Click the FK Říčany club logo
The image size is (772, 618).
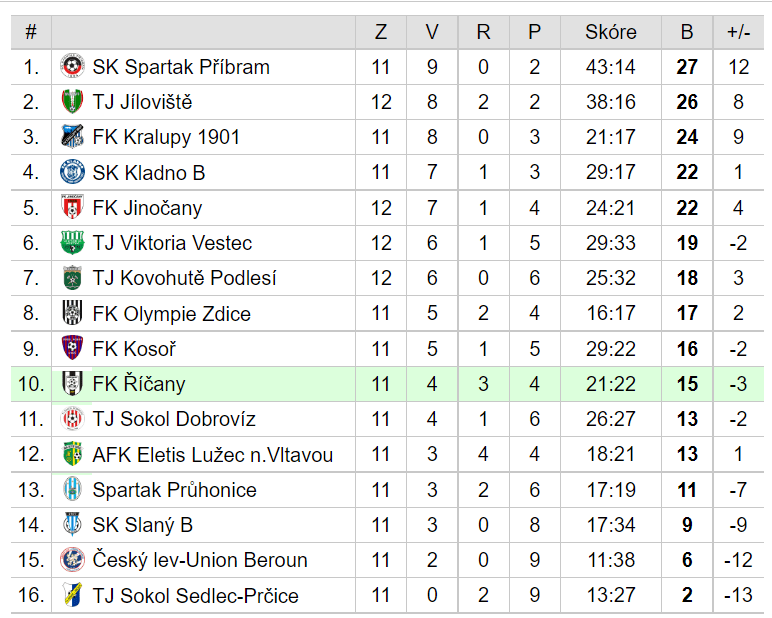pos(72,383)
